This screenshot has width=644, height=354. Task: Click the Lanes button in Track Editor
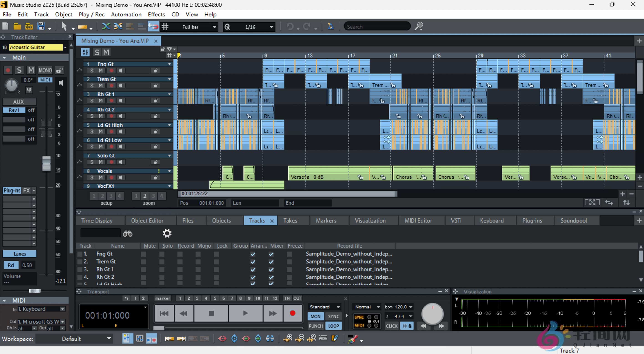[19, 253]
